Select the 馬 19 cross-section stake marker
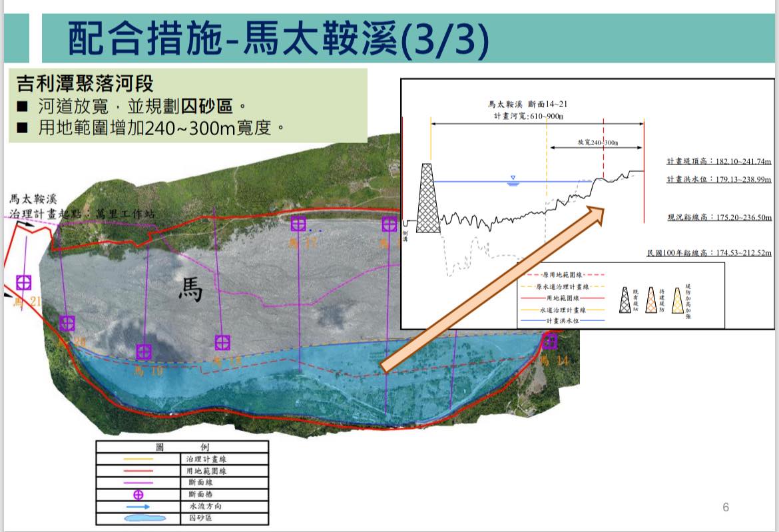The image size is (779, 532). point(144,352)
